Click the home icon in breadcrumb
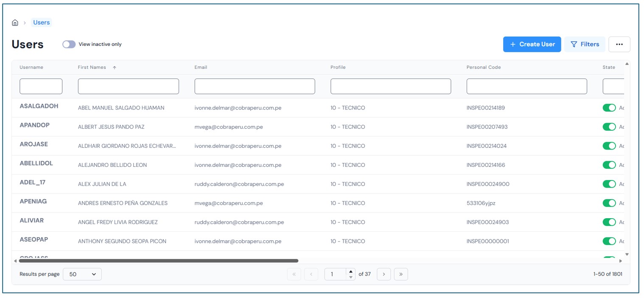This screenshot has width=644, height=298. pyautogui.click(x=15, y=23)
